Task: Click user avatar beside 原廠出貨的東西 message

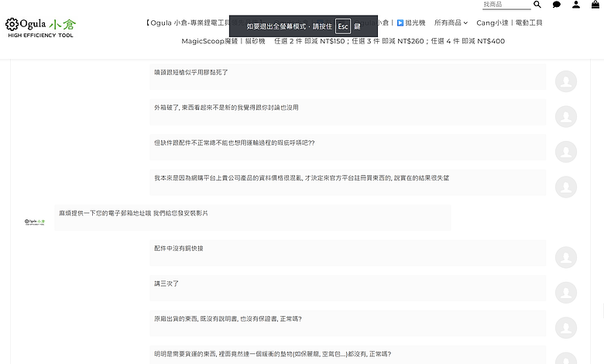Action: (566, 328)
